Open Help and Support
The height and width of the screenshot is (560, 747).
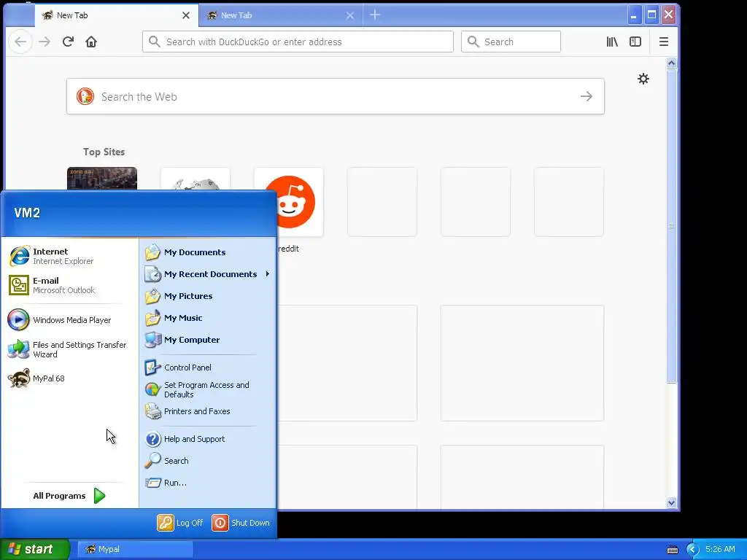208,439
